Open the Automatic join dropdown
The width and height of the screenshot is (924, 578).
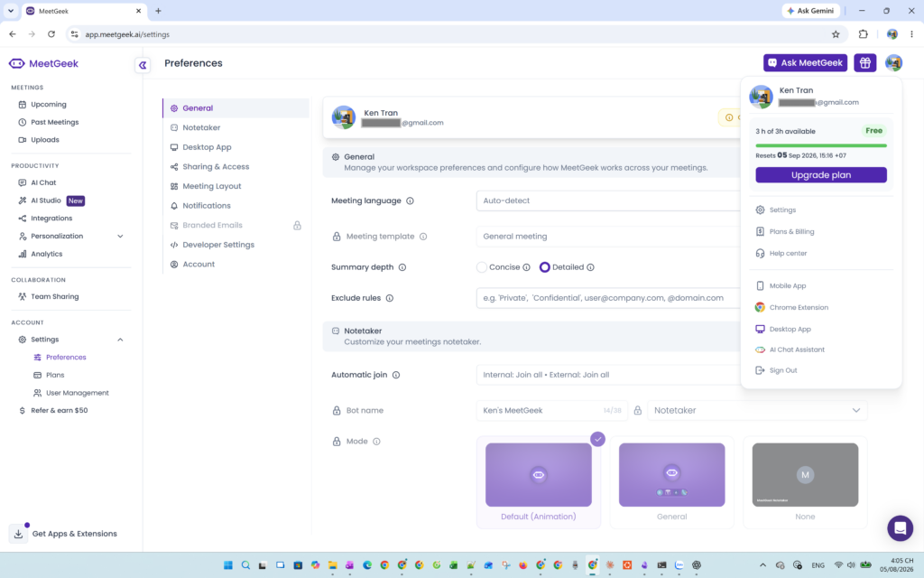pos(608,375)
